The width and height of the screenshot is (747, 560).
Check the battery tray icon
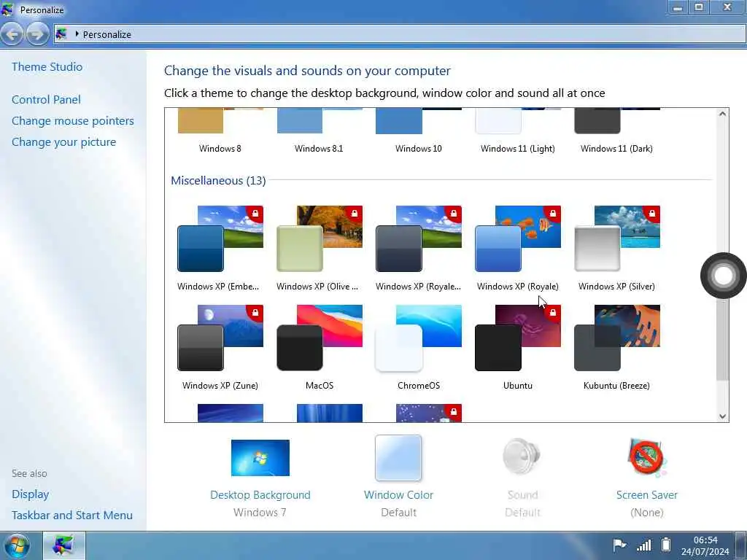tap(666, 544)
